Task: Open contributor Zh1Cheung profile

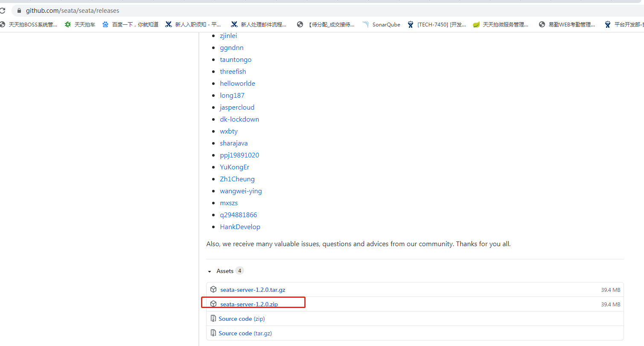Action: click(237, 179)
